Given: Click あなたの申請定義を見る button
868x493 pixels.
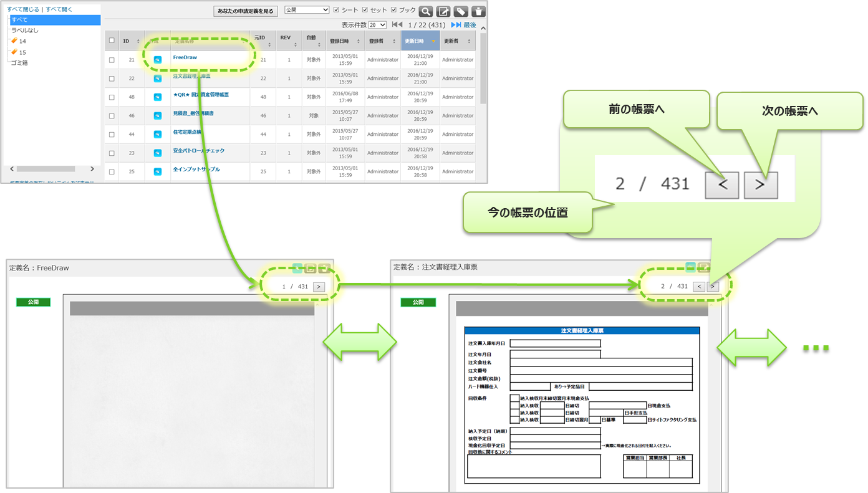Looking at the screenshot, I should (246, 11).
